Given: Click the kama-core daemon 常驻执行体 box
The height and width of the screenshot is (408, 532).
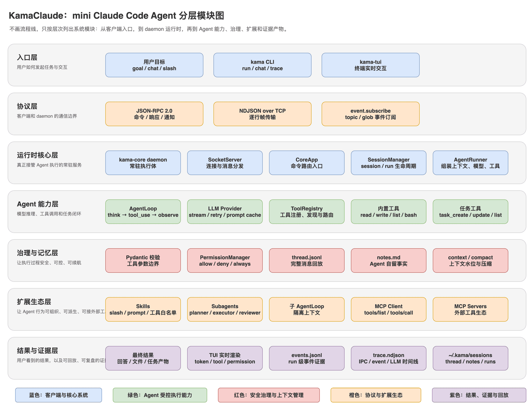Looking at the screenshot, I should tap(143, 163).
